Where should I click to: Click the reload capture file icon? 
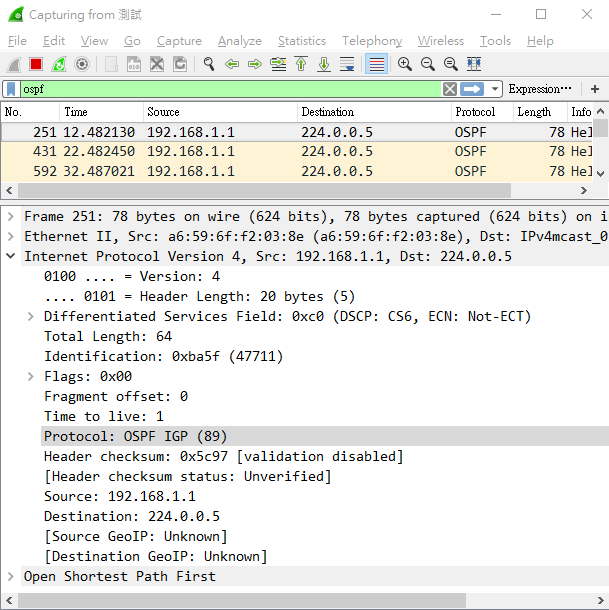(180, 64)
